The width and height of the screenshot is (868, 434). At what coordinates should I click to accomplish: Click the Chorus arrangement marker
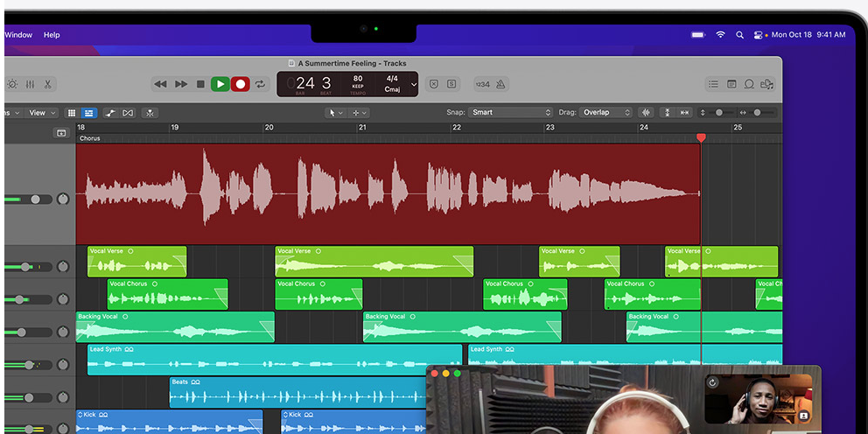pos(89,138)
